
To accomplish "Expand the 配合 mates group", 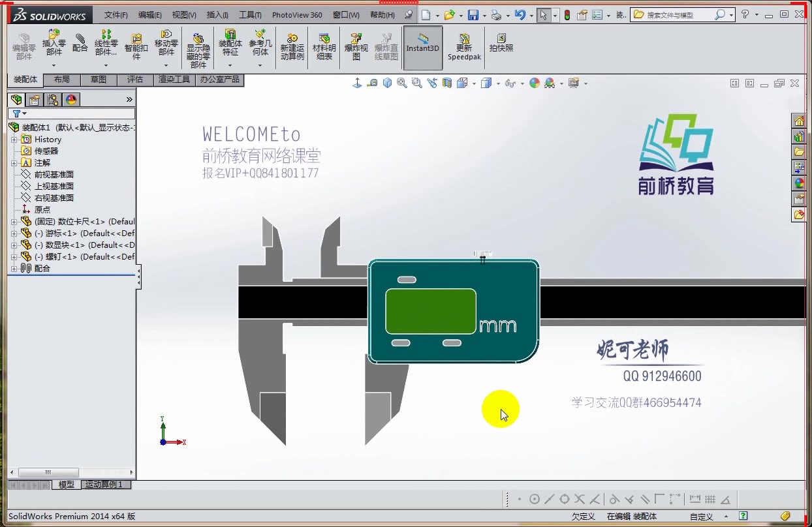I will 14,268.
